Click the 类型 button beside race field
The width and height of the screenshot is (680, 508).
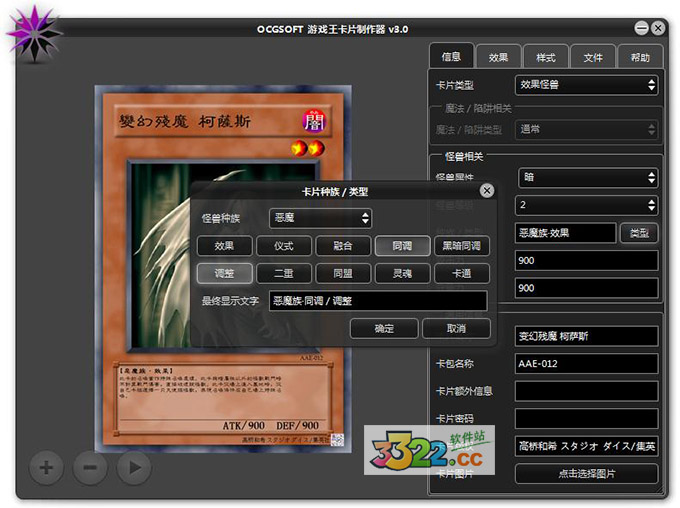click(x=639, y=233)
